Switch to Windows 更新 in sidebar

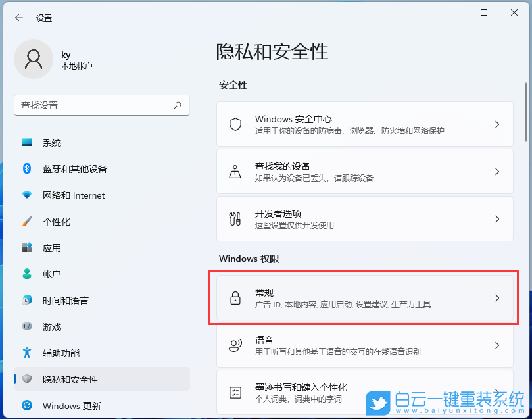coord(26,406)
